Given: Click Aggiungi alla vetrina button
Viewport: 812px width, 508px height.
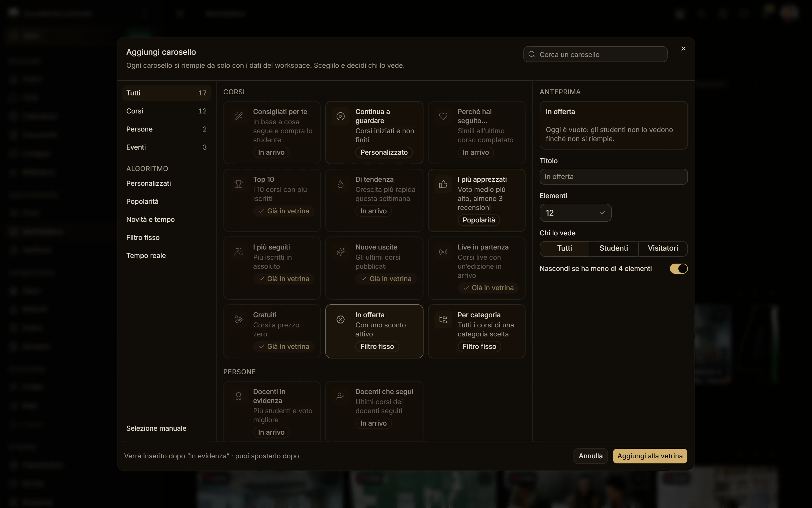Looking at the screenshot, I should [650, 456].
